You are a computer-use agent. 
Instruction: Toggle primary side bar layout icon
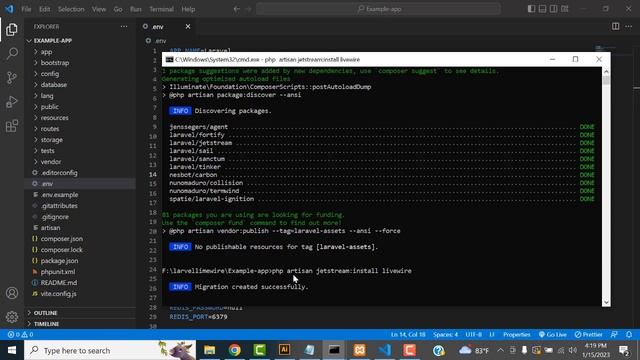531,9
